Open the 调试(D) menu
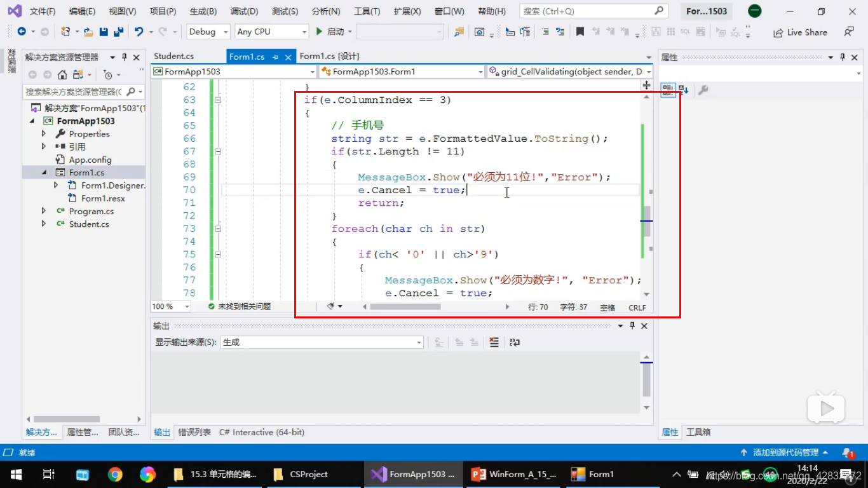Image resolution: width=868 pixels, height=488 pixels. pyautogui.click(x=244, y=11)
